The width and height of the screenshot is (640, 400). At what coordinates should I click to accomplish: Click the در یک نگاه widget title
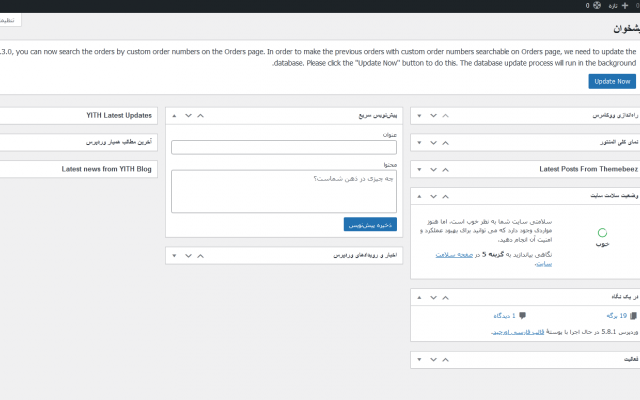coord(624,297)
